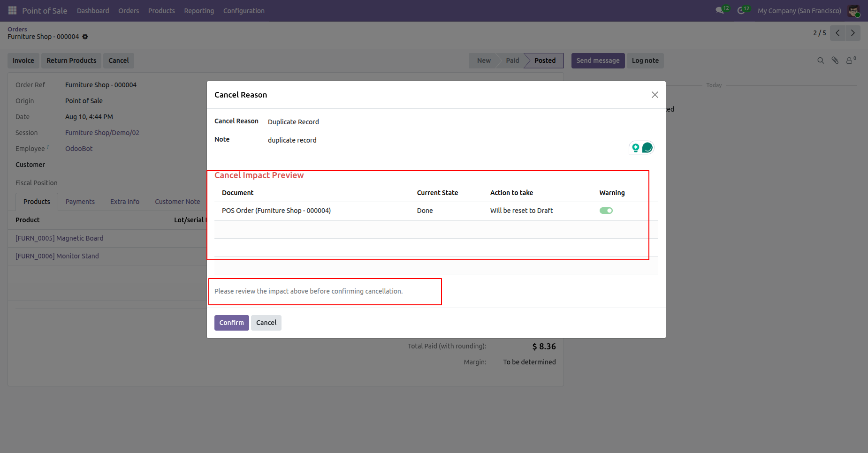Click 'Will be reset to Draft' cell

(521, 211)
